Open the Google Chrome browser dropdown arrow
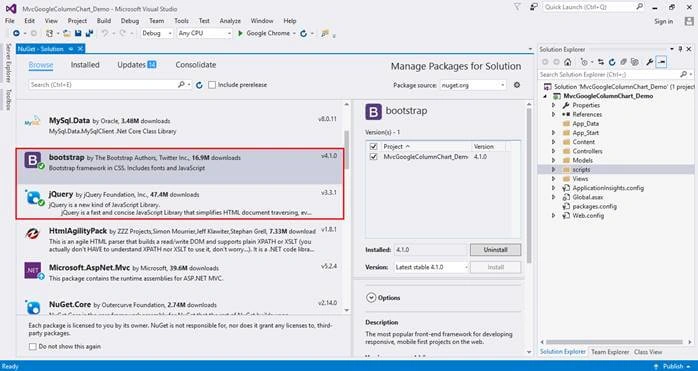This screenshot has width=698, height=371. 294,34
